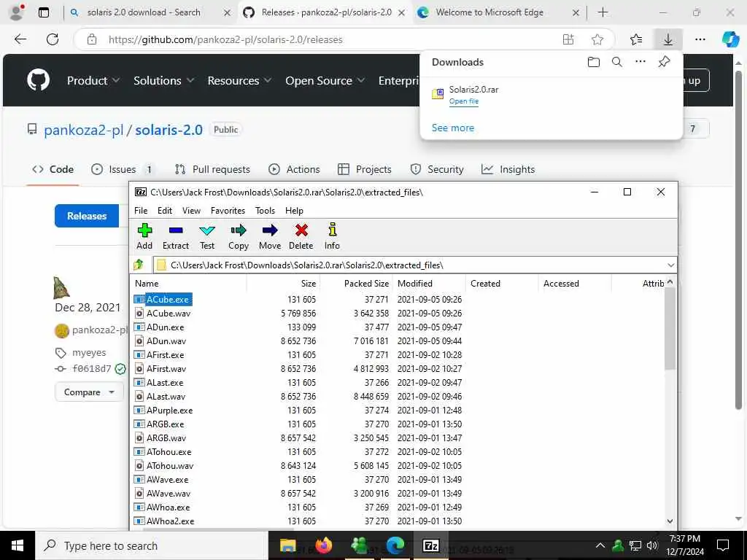Screen dimensions: 747x560
Task: Open Copilot icon in Edge
Action: pos(730,39)
